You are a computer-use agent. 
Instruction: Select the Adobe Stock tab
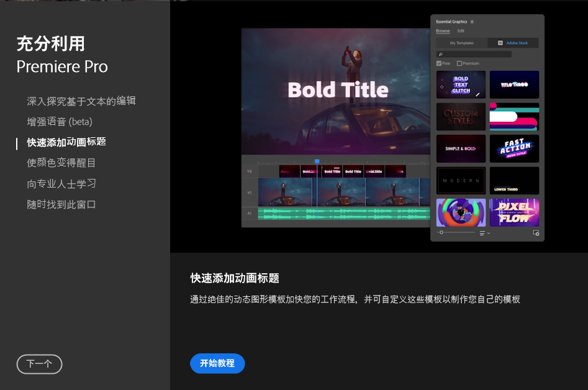513,43
